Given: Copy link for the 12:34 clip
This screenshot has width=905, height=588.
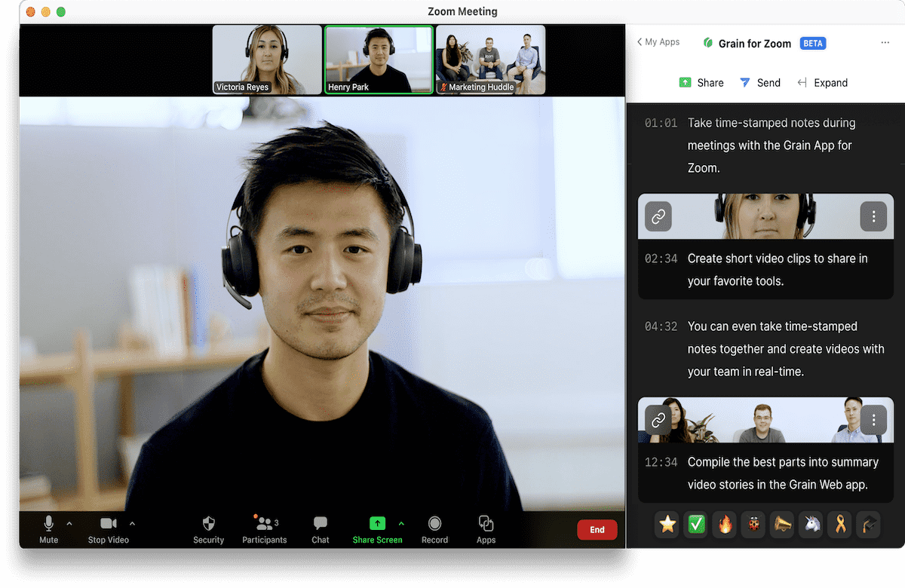Looking at the screenshot, I should point(658,420).
